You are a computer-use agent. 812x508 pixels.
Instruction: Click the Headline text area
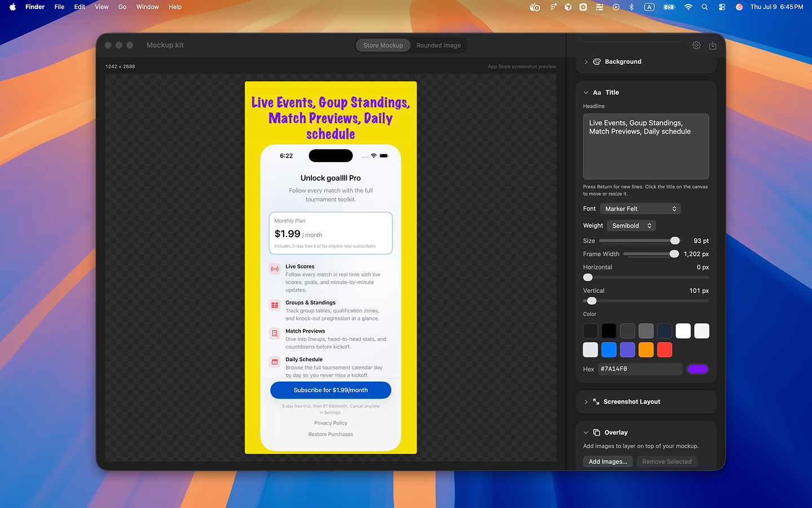[x=646, y=147]
